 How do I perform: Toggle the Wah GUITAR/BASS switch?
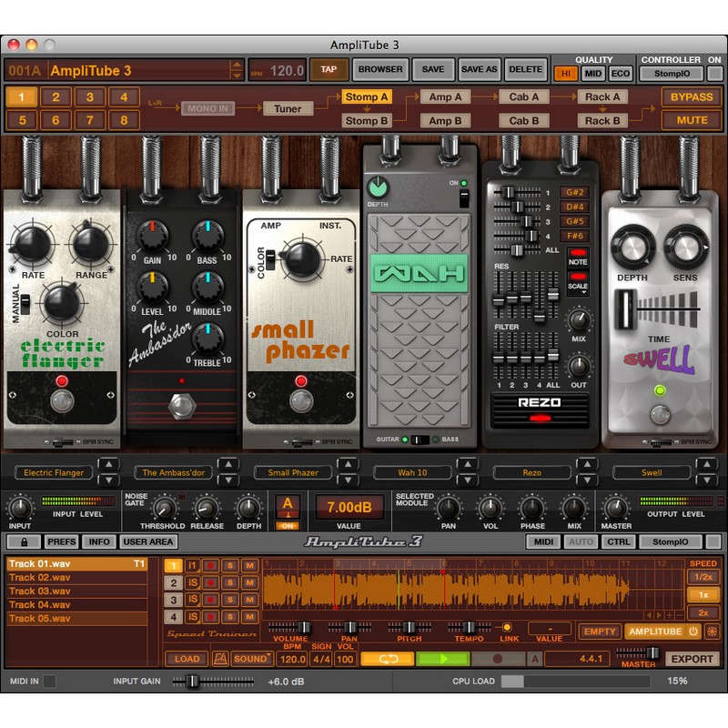coord(420,440)
